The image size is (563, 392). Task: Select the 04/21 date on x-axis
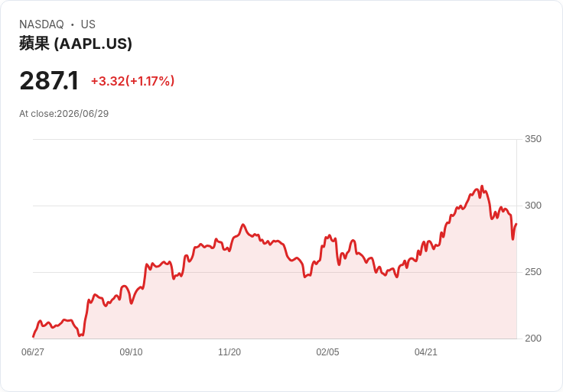click(426, 352)
